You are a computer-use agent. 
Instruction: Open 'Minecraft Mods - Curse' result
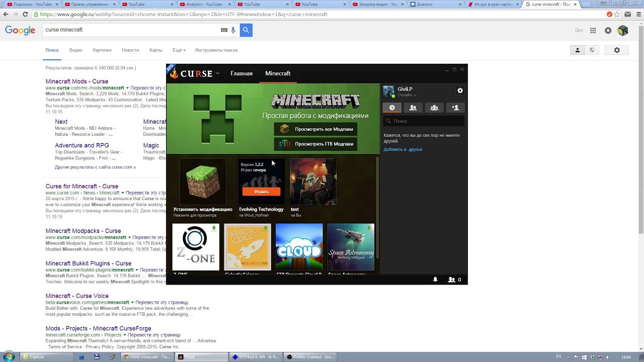click(77, 81)
